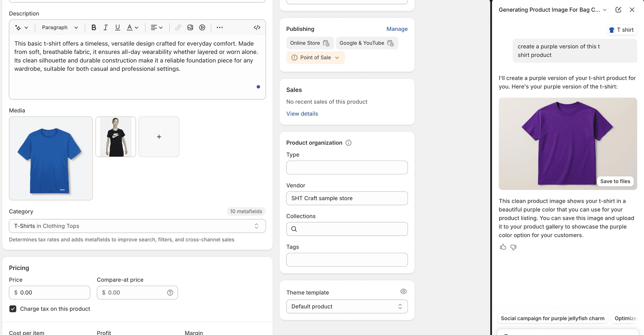
Task: Open the Default product theme template dropdown
Action: 347,306
